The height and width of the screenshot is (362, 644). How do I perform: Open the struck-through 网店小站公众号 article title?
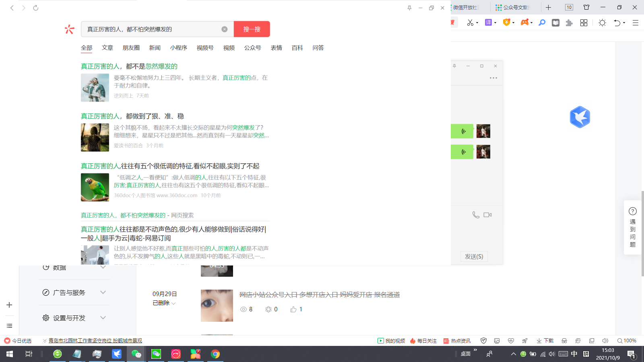[320, 295]
